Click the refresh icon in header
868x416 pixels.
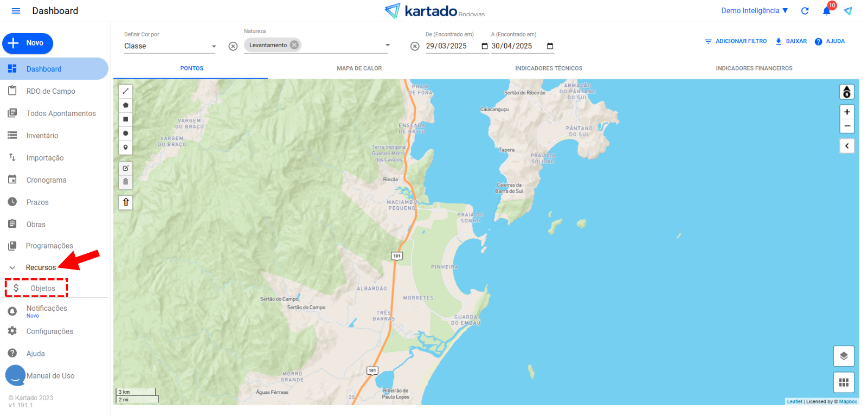tap(805, 11)
